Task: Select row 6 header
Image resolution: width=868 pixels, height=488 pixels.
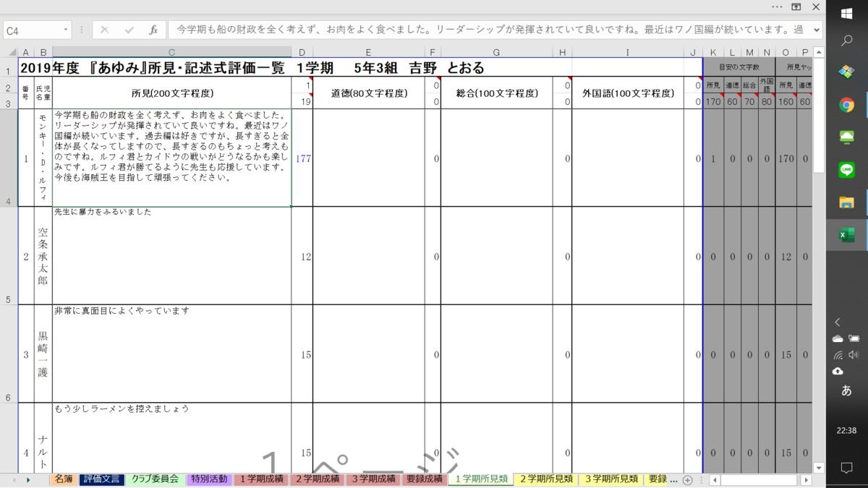Action: pyautogui.click(x=9, y=354)
